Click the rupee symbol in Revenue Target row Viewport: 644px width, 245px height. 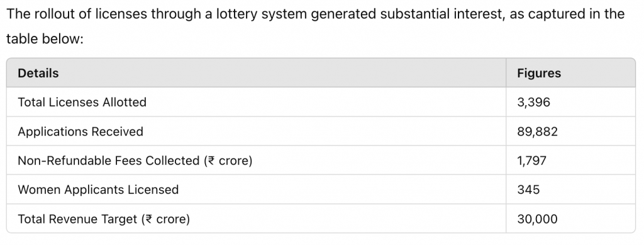149,219
